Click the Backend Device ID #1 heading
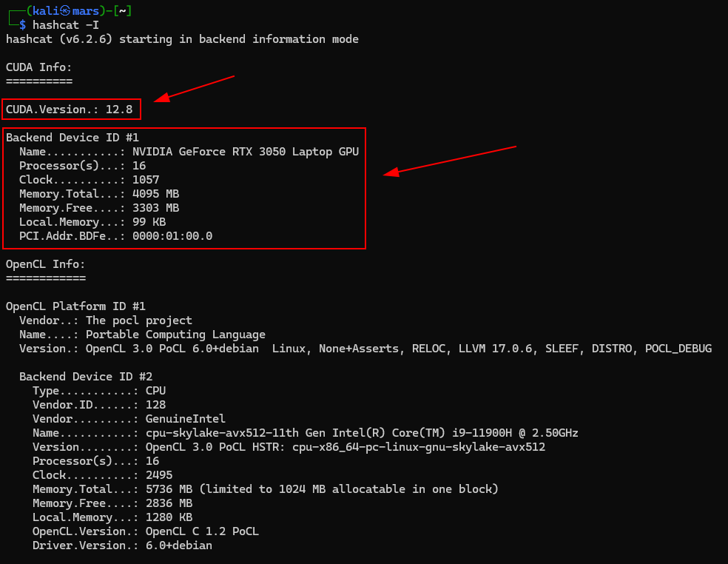The width and height of the screenshot is (728, 564). pyautogui.click(x=71, y=137)
